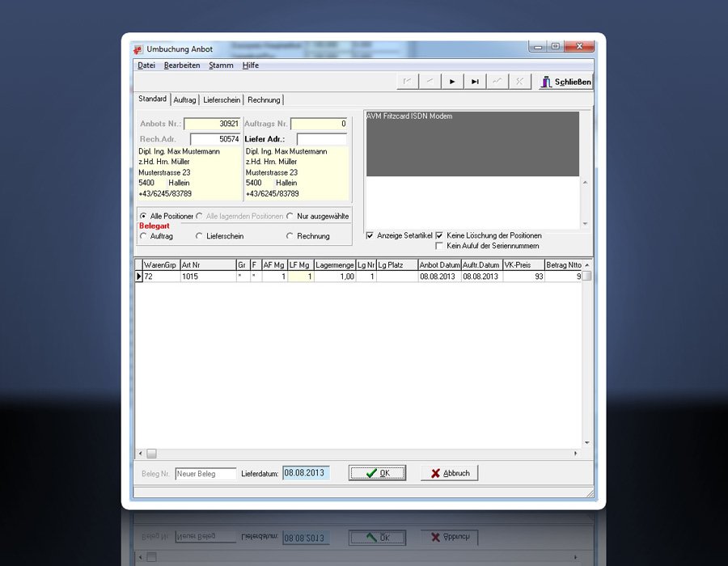This screenshot has width=728, height=566.
Task: Open the Hilfe menu
Action: (x=250, y=65)
